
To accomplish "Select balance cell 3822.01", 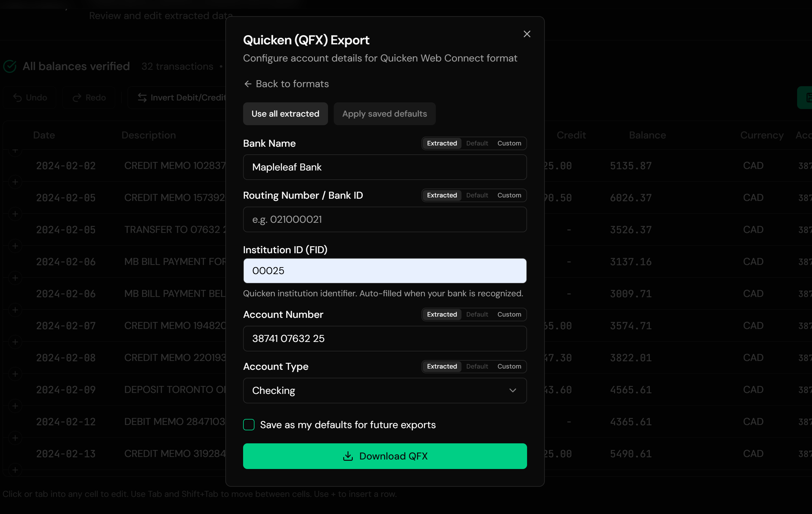I will tap(631, 357).
